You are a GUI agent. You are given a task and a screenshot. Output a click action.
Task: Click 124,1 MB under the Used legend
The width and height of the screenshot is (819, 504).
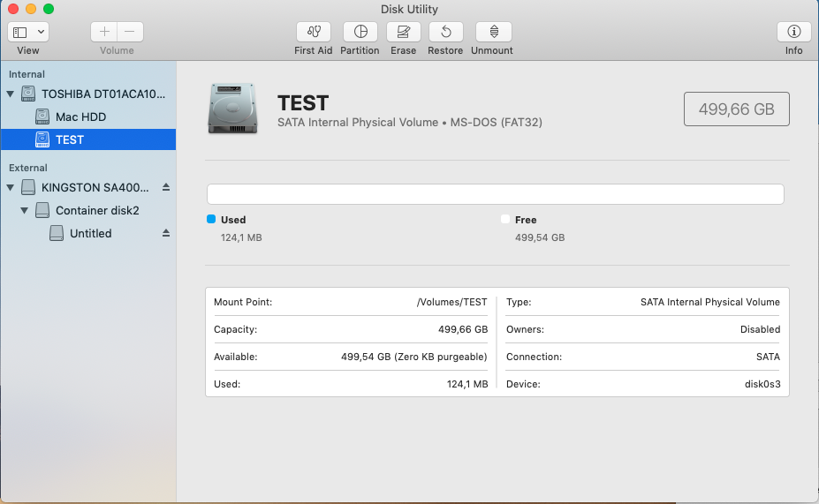[x=241, y=237]
